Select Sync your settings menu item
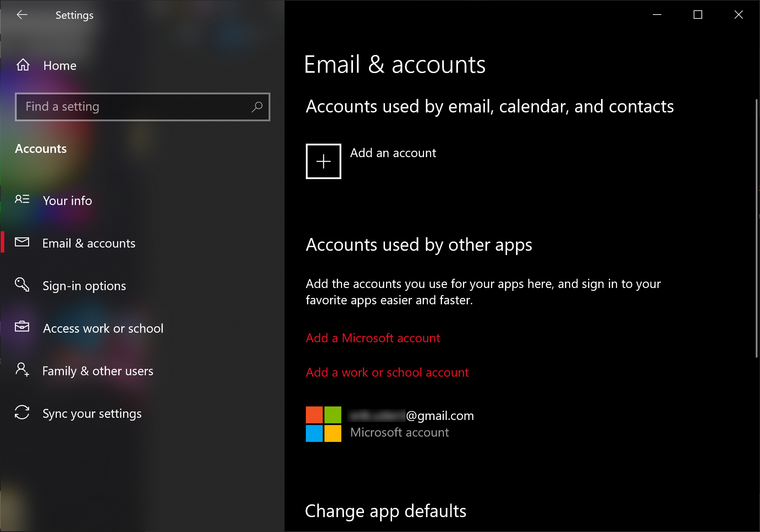 point(92,414)
